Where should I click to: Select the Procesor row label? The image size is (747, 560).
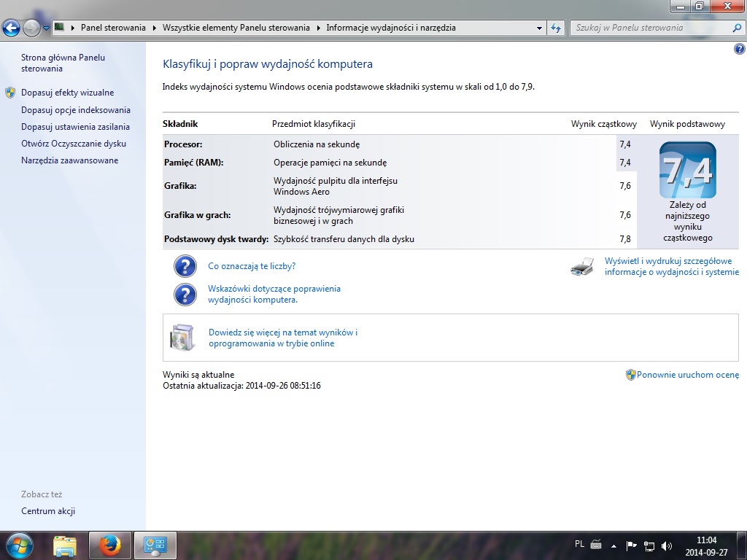183,144
